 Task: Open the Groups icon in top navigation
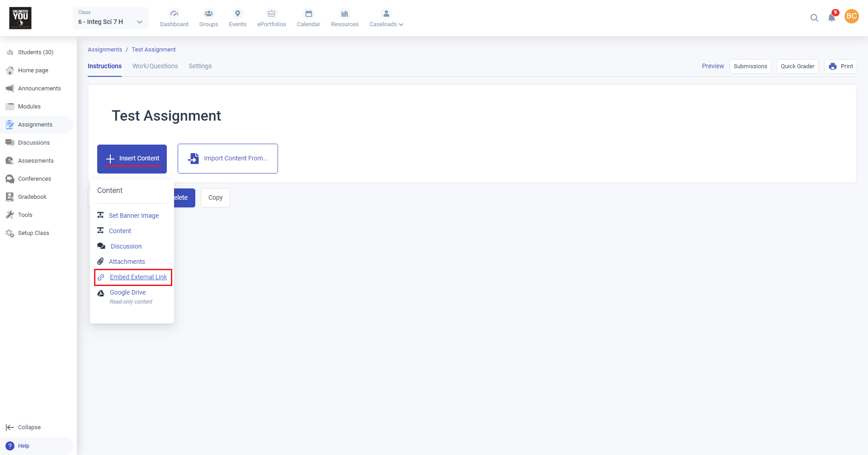point(208,14)
